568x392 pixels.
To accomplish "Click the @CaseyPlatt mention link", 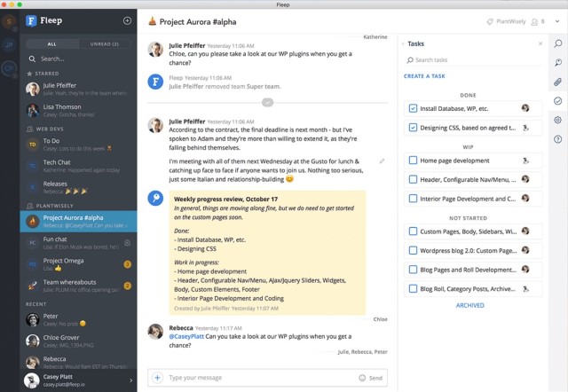I will coord(186,337).
